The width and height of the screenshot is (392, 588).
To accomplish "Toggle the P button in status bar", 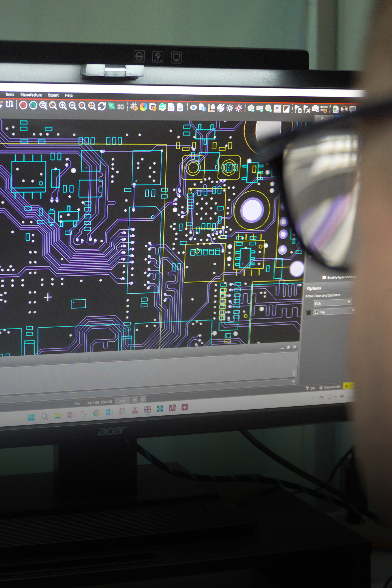I will point(135,400).
